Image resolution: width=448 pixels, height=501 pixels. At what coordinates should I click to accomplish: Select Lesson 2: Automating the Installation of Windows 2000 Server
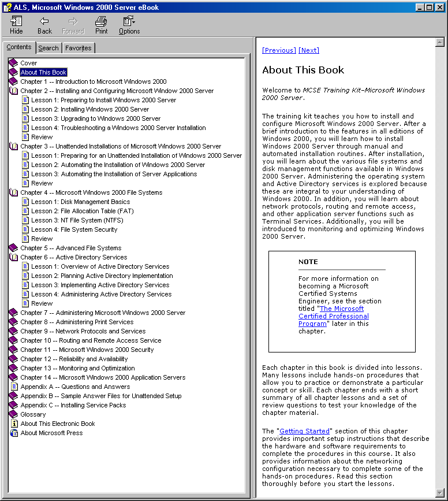[x=118, y=165]
